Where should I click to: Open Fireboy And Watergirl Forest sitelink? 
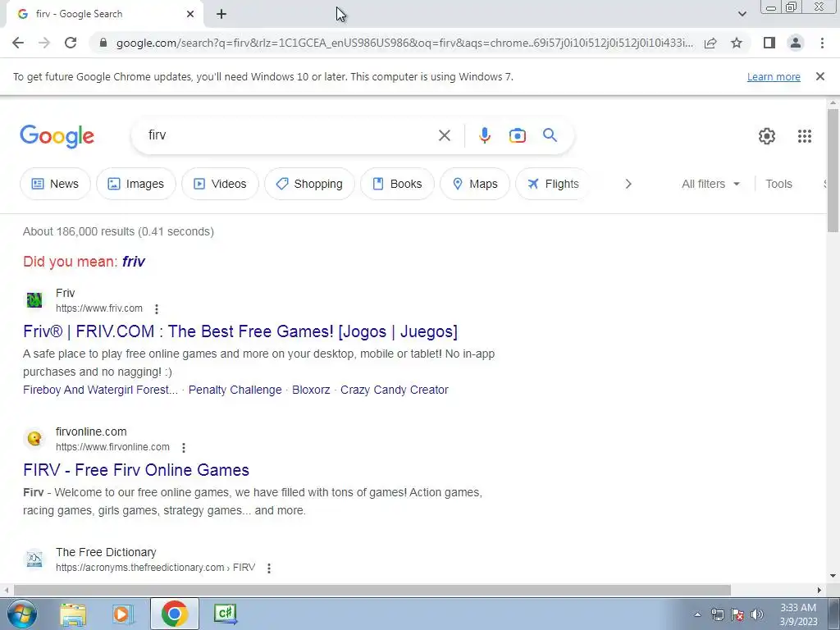[100, 390]
